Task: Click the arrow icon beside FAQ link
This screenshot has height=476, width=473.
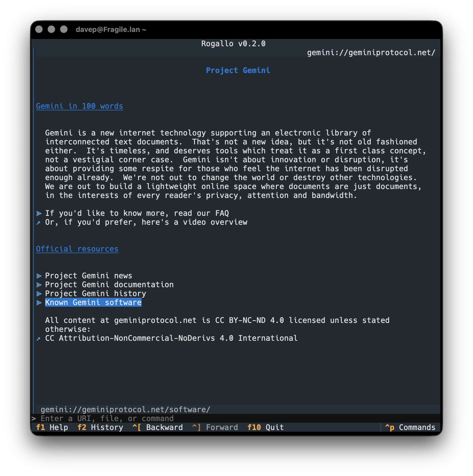Action: click(x=39, y=213)
